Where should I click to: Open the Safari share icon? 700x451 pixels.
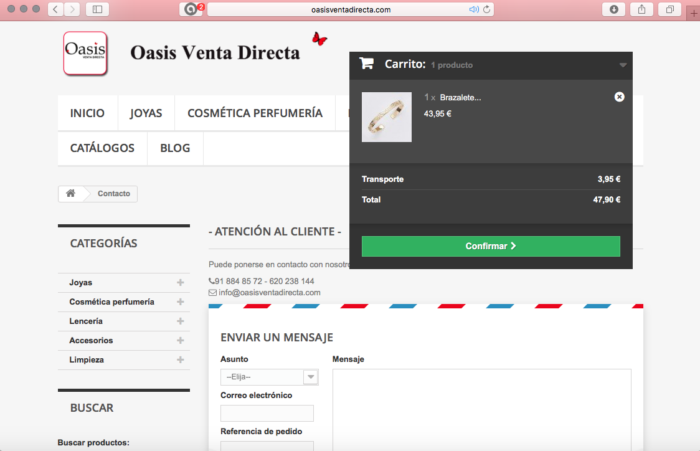tap(642, 9)
